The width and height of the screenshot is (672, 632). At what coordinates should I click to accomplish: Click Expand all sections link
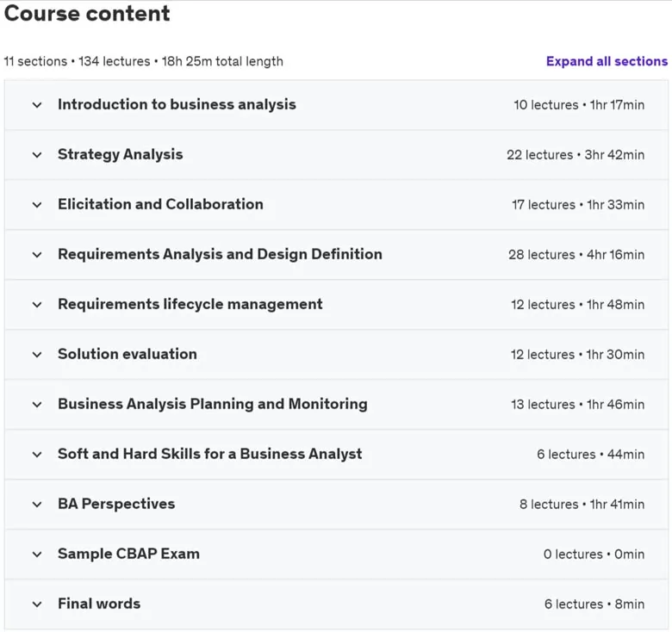pos(607,61)
